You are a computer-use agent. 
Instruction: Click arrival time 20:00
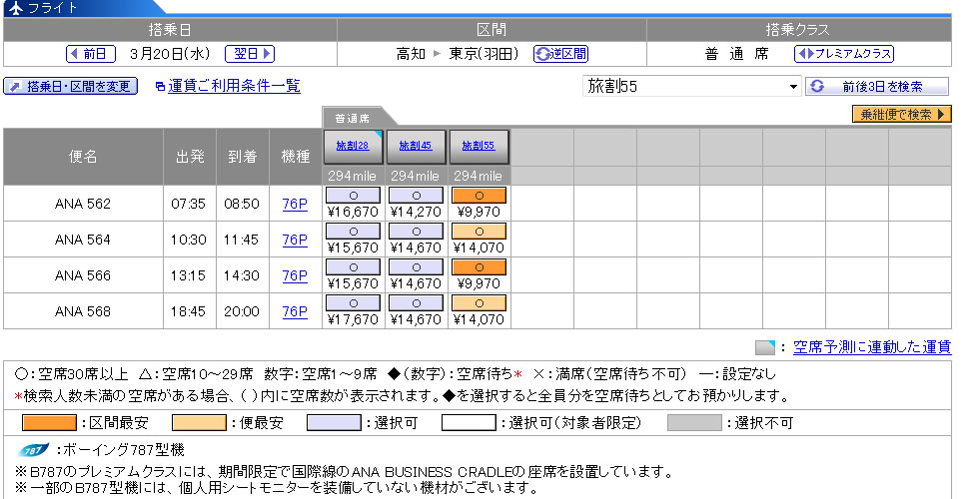click(241, 311)
